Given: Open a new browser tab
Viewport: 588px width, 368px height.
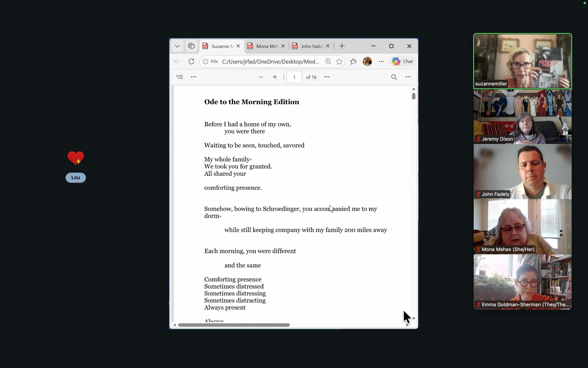Looking at the screenshot, I should [342, 46].
